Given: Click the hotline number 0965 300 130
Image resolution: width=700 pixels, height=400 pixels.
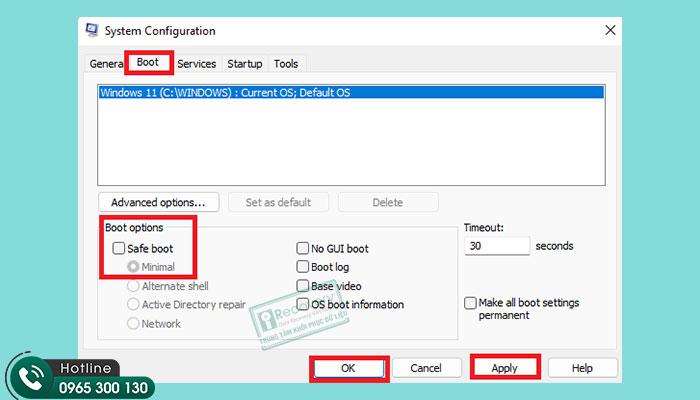Looking at the screenshot, I should [x=104, y=388].
